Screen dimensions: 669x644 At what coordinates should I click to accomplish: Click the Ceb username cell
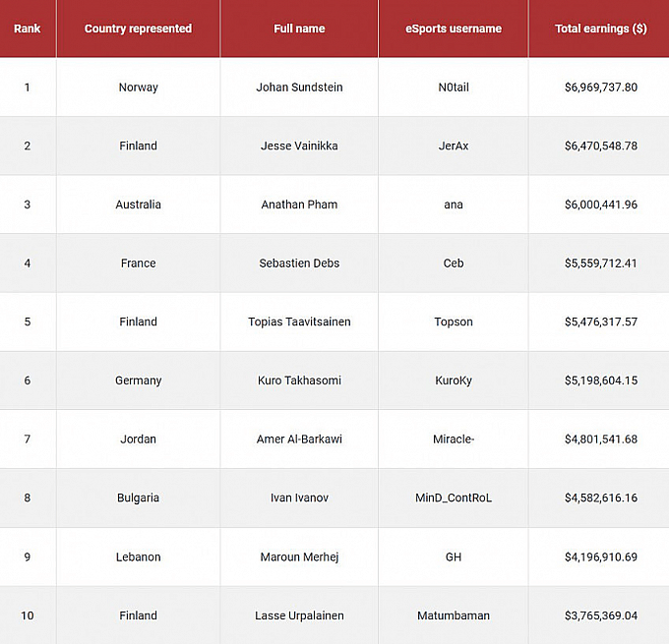(x=454, y=263)
